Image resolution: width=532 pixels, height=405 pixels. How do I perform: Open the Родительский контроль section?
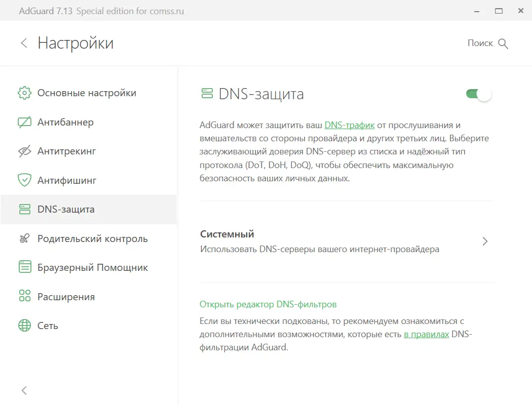point(89,238)
